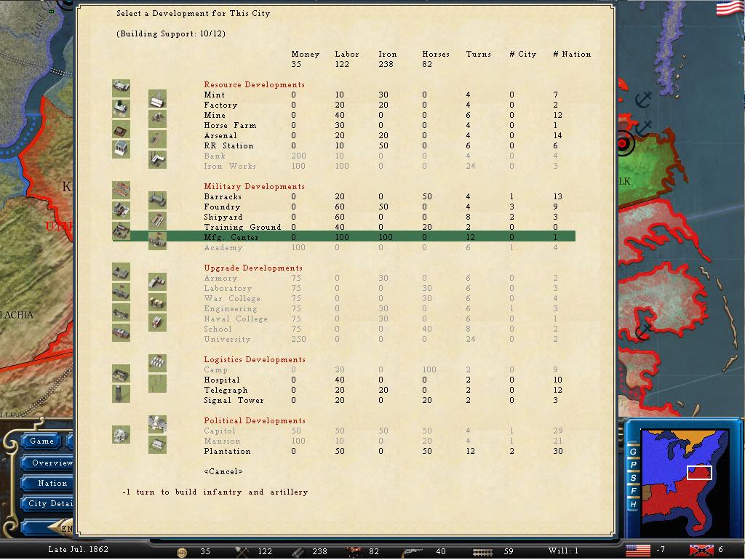Click the Plantation building icon
745x560 pixels.
157,444
